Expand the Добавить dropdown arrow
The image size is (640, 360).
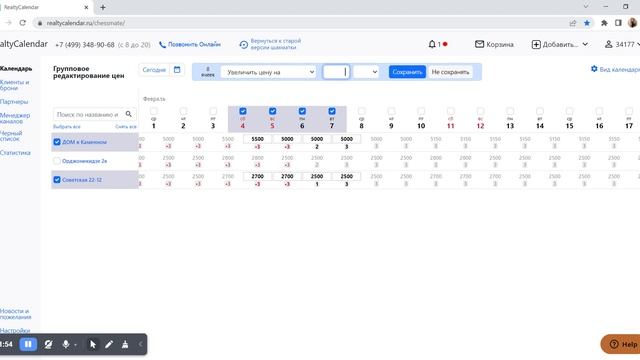click(x=585, y=44)
